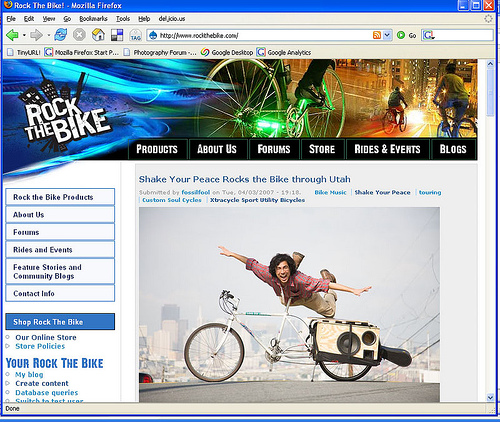Open the Back button history dropdown arrow

pyautogui.click(x=24, y=35)
